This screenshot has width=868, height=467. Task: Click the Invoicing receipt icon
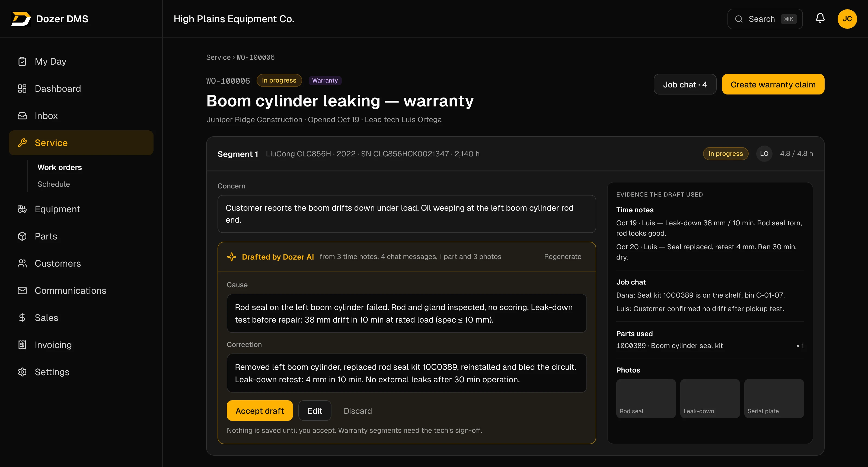[22, 345]
